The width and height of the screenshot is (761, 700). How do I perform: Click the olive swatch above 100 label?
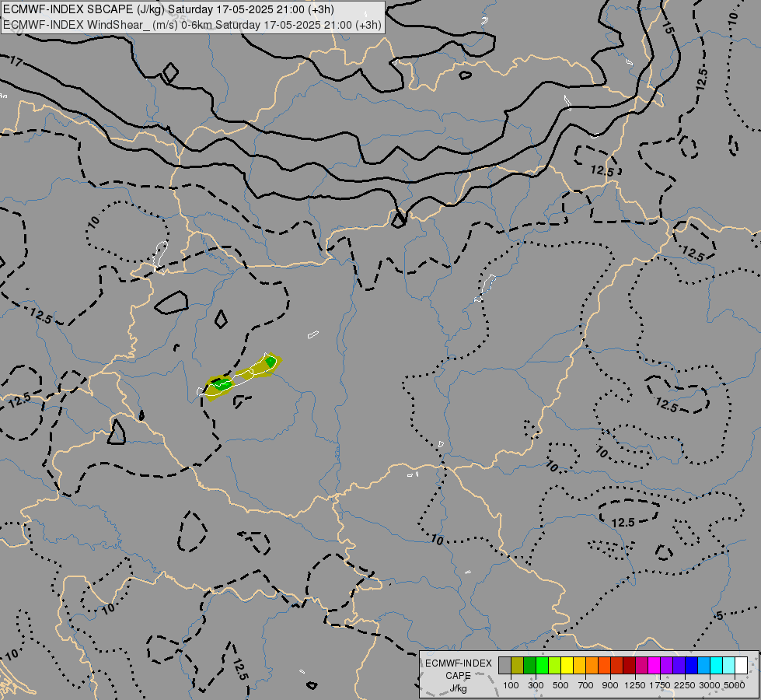point(518,665)
